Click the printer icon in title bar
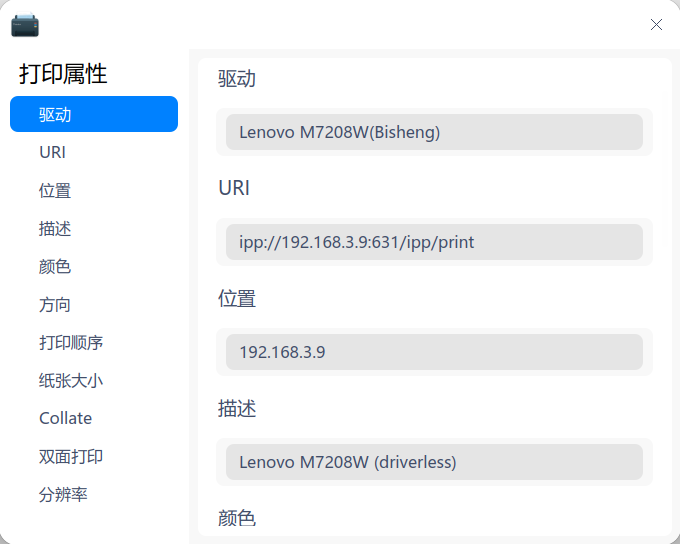 coord(25,24)
